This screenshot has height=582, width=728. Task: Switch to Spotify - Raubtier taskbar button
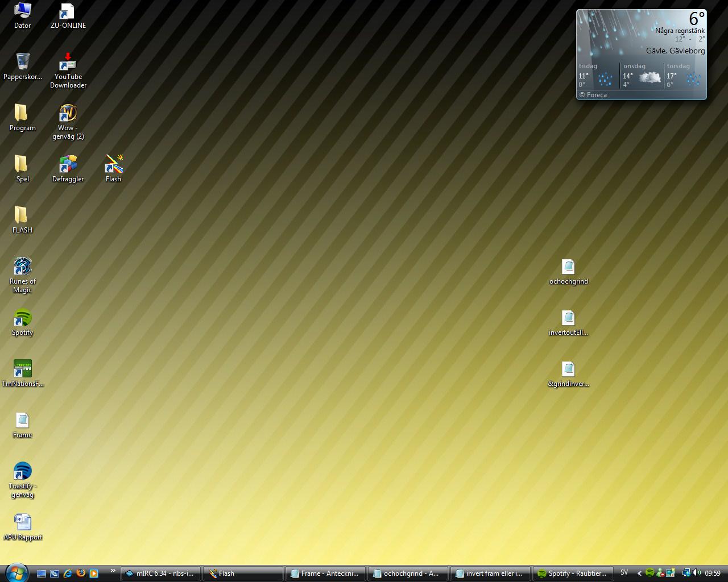point(573,573)
